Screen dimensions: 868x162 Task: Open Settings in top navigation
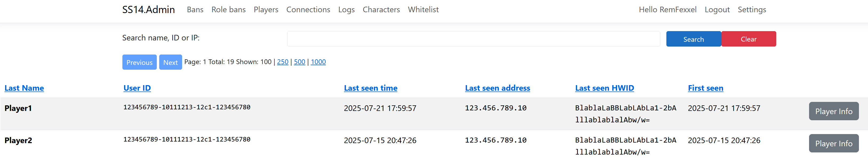(x=752, y=10)
